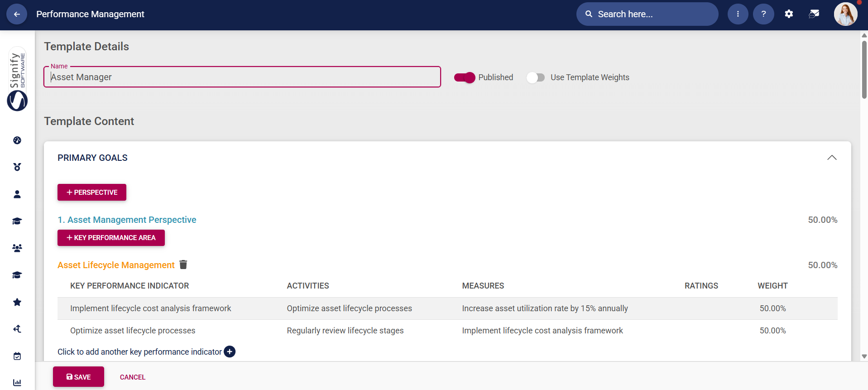Disable the Published toggle
Viewport: 868px width, 390px height.
coord(465,77)
